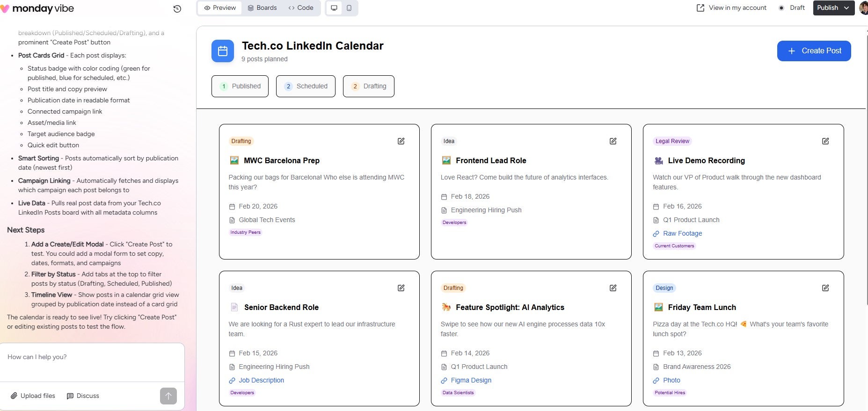
Task: Filter posts by Published status
Action: 240,86
